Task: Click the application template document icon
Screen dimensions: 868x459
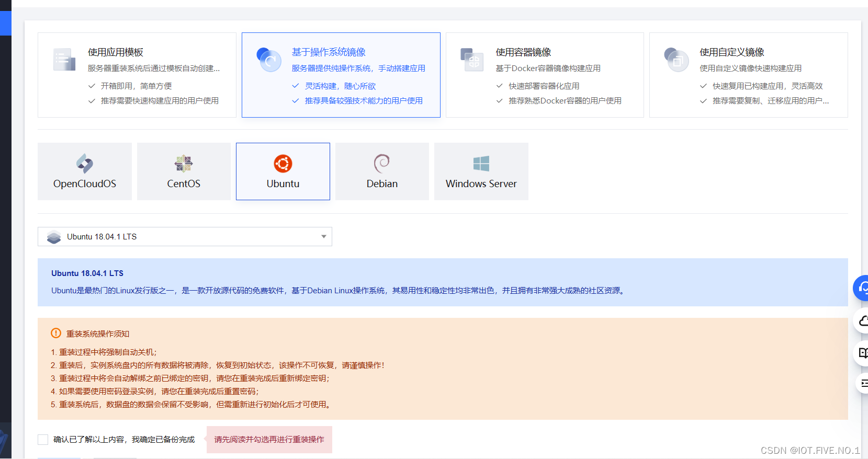Action: tap(64, 60)
